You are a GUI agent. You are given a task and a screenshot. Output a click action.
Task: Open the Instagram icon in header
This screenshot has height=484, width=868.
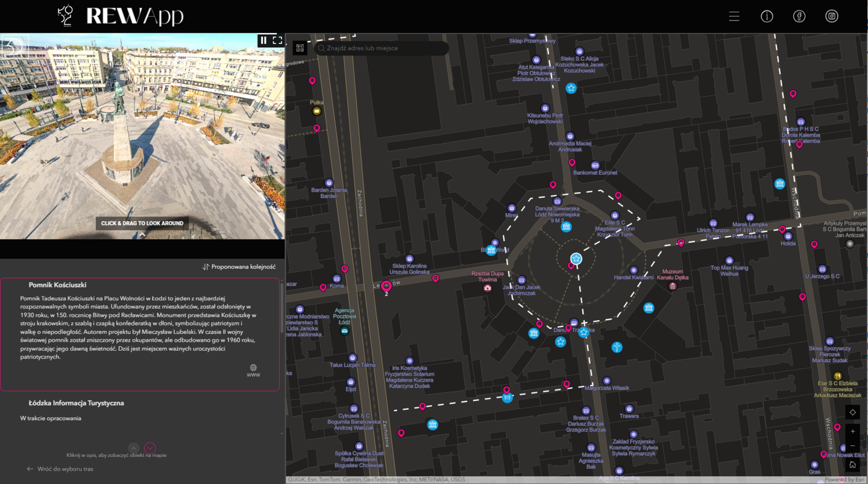[x=832, y=16]
